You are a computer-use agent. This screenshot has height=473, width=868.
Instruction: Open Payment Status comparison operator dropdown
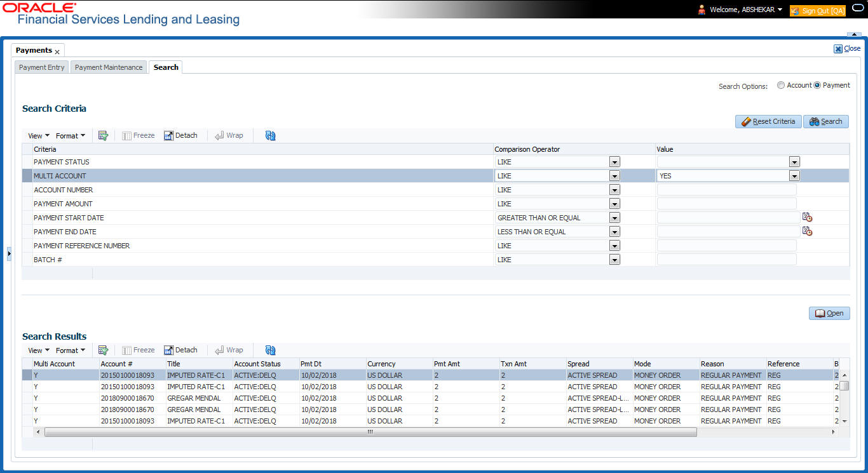tap(614, 162)
